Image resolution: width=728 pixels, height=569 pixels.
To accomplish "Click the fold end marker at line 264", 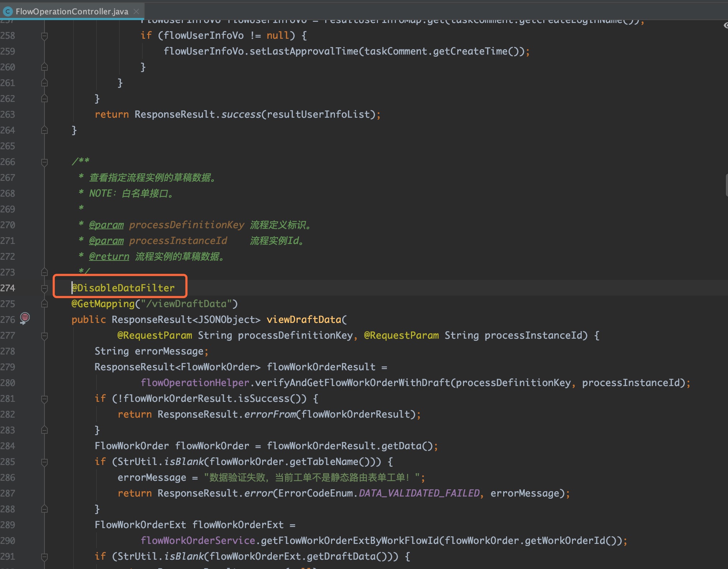I will tap(44, 130).
